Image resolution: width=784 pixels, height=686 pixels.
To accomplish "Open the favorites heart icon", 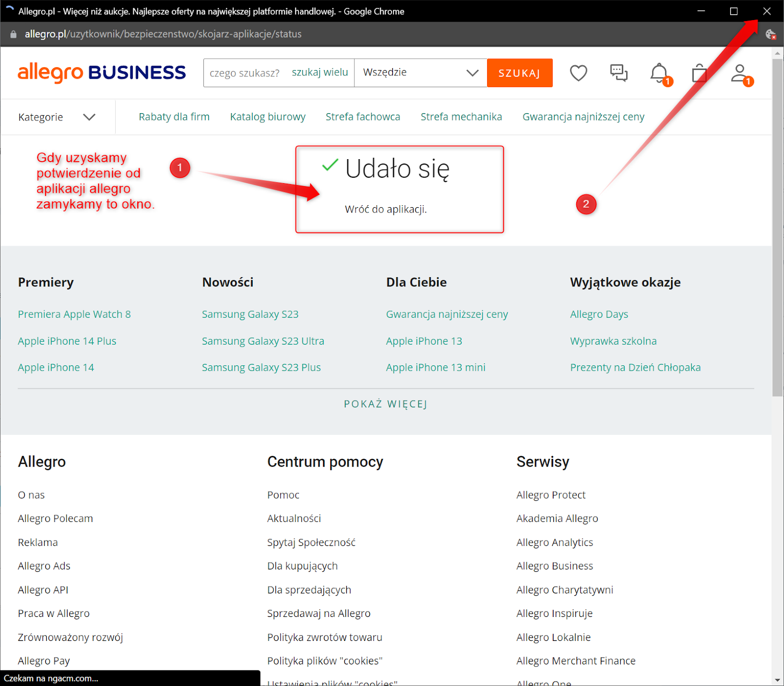I will tap(578, 73).
